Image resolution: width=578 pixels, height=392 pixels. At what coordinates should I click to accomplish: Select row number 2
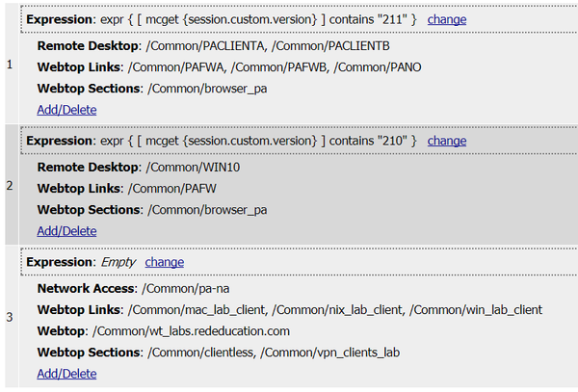pyautogui.click(x=10, y=185)
